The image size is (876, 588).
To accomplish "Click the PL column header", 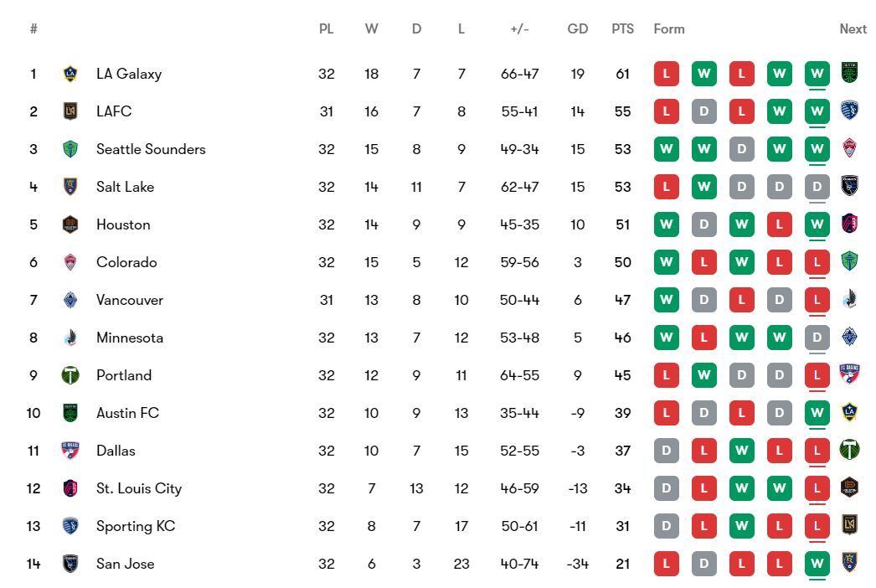I will (x=326, y=28).
